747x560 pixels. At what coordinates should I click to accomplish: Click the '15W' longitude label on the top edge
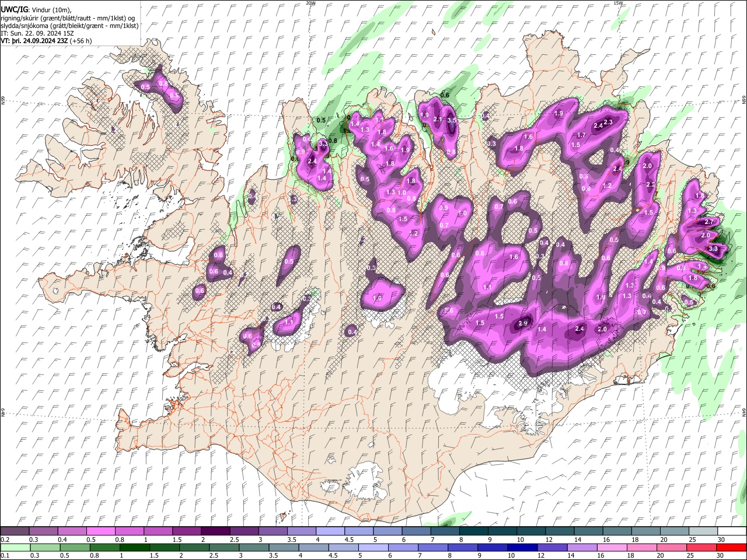point(619,3)
